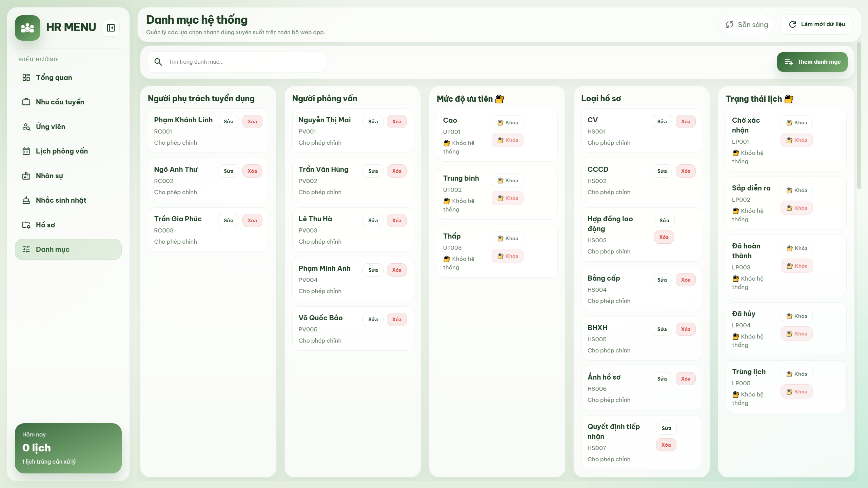Toggle Khóa hệ thống on Trung bình priority
The height and width of the screenshot is (488, 868).
coord(508,198)
